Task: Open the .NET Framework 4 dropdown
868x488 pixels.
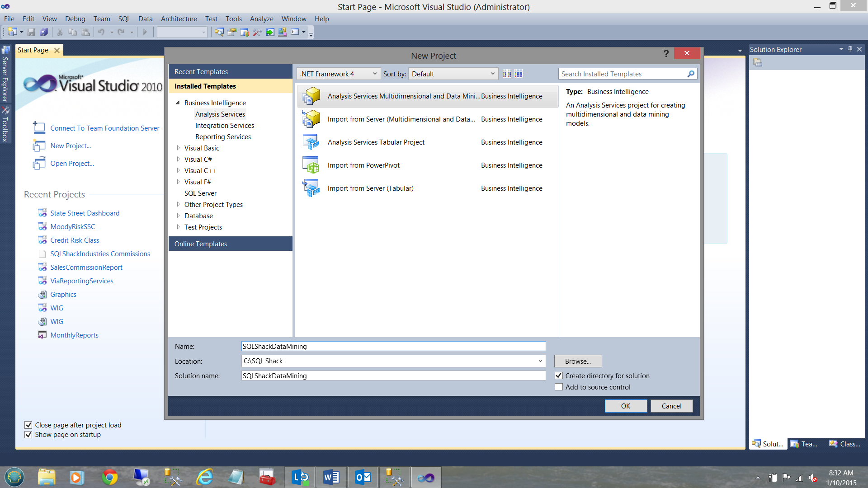Action: (x=339, y=74)
